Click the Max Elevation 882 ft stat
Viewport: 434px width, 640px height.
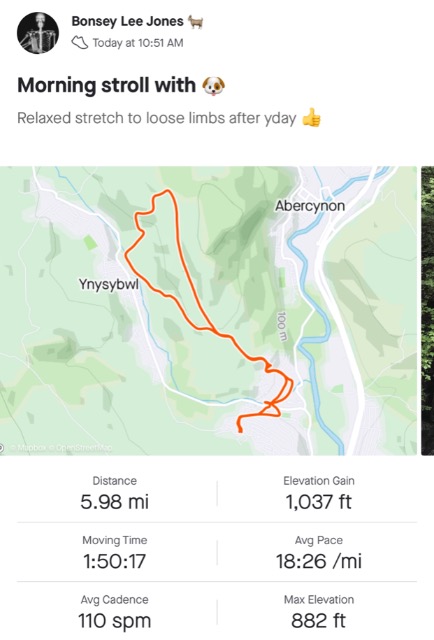319,613
